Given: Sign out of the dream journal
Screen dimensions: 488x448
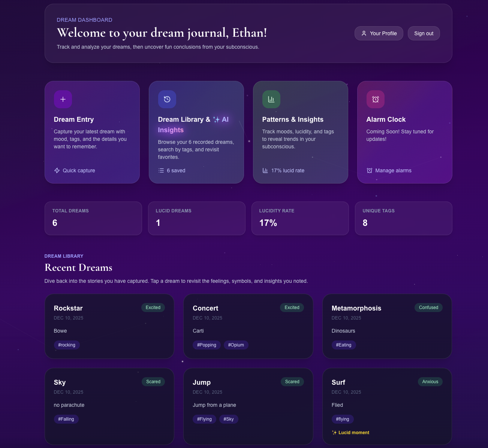Looking at the screenshot, I should (x=424, y=33).
